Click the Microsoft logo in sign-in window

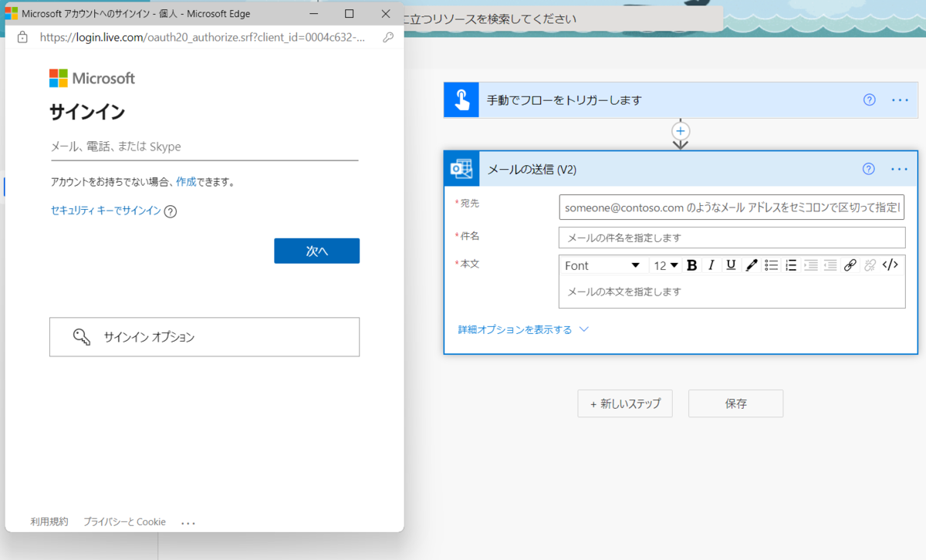tap(92, 78)
